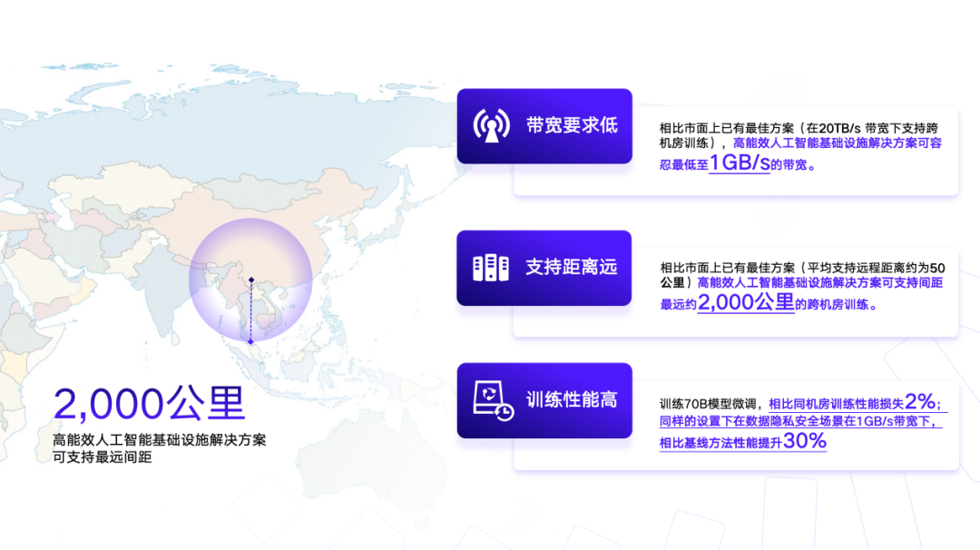Click the dashed line between the map markers
Image resolution: width=980 pixels, height=550 pixels.
point(250,310)
